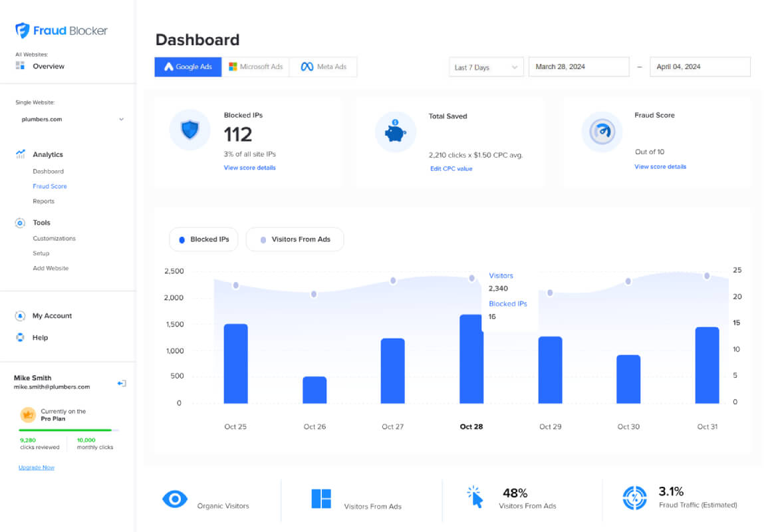Toggle the Visitors From Ads chart series
The image size is (766, 532).
tap(295, 239)
